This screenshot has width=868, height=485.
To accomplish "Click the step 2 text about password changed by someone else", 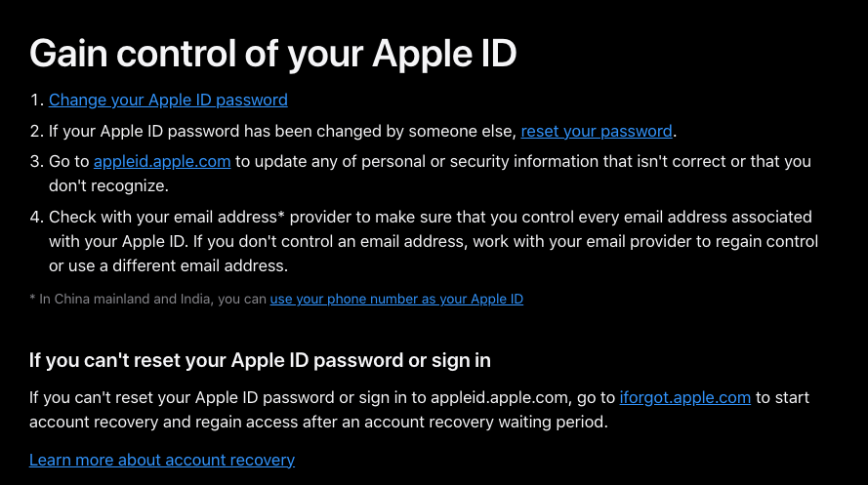I will 283,131.
